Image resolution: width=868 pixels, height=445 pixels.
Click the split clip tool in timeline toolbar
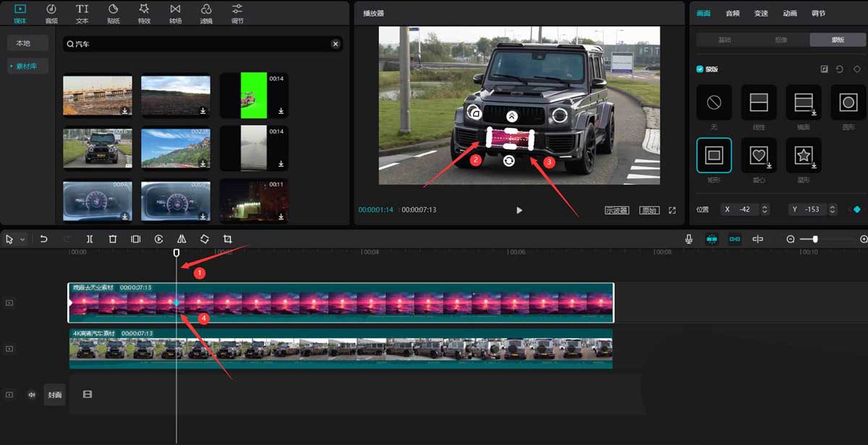coord(90,239)
